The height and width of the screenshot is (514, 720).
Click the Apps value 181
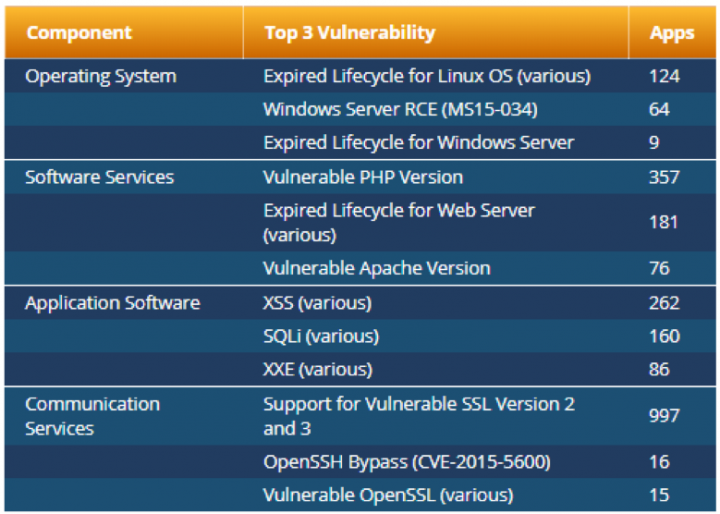coord(663,222)
